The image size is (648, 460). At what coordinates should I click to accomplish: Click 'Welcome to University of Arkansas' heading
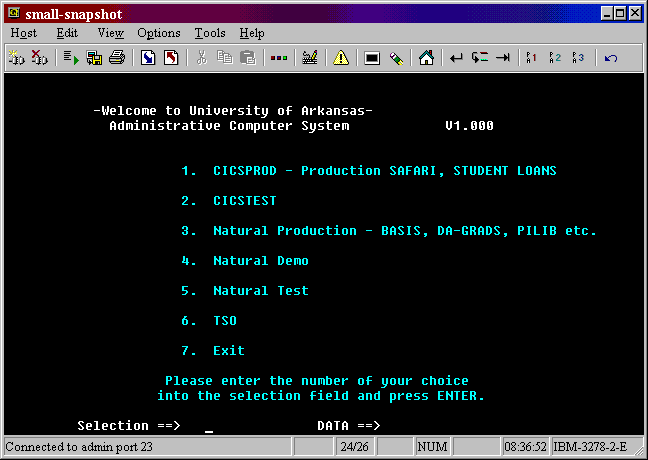pos(233,111)
